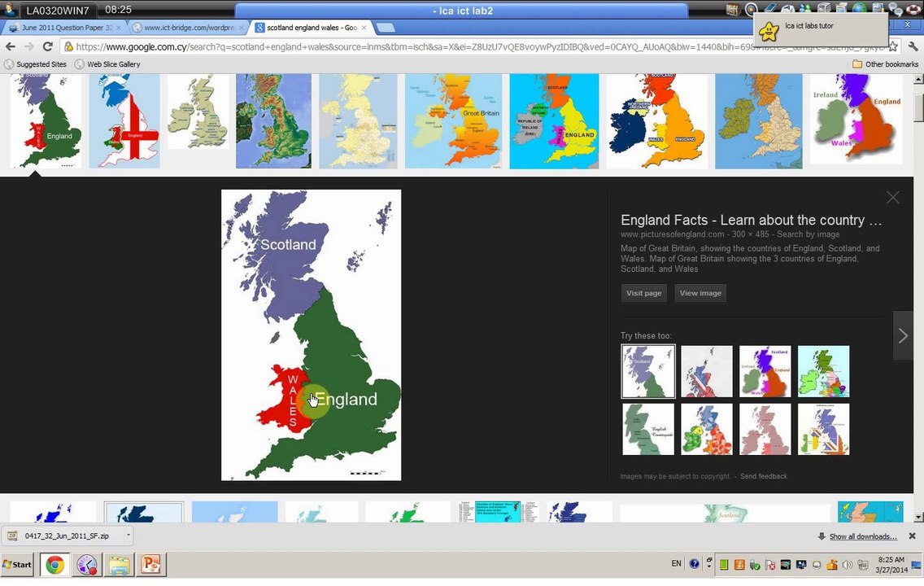Click the Chrome icon in the taskbar
The image size is (924, 586).
(x=55, y=564)
